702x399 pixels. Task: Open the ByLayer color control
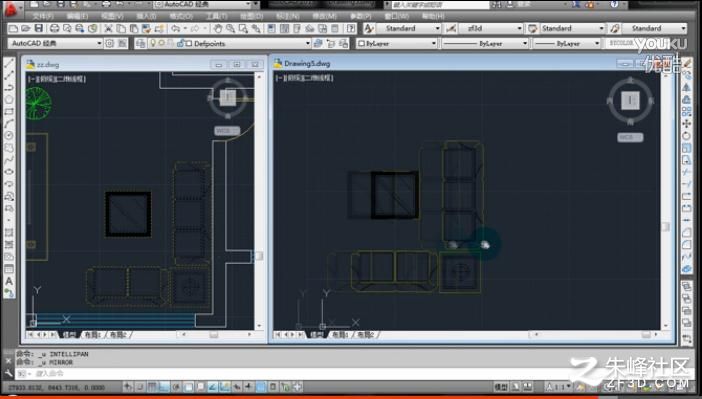tap(397, 43)
